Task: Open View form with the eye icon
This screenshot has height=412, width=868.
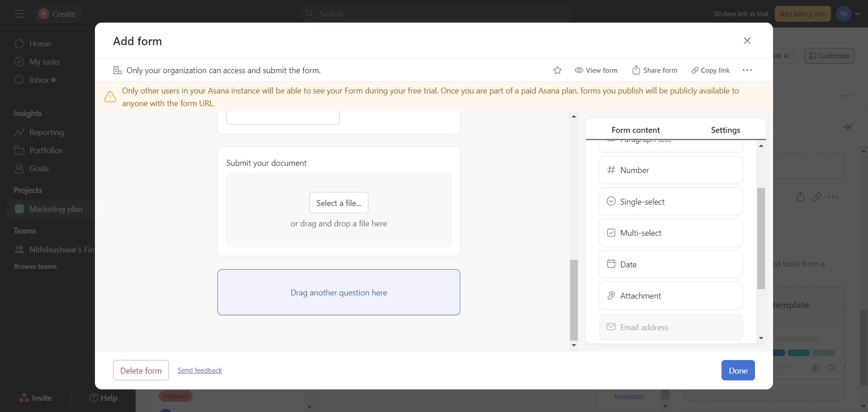Action: pos(596,70)
